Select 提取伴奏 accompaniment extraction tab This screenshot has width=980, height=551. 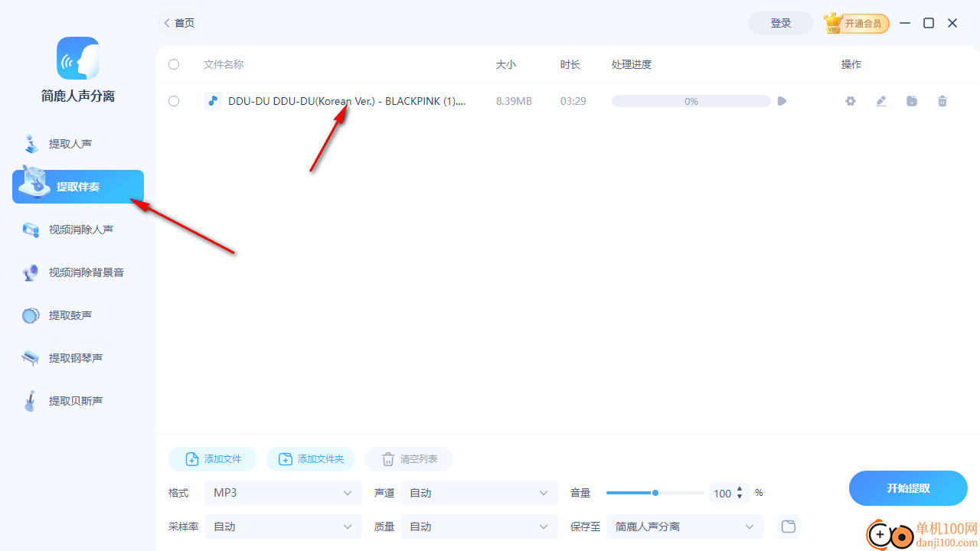pyautogui.click(x=78, y=187)
